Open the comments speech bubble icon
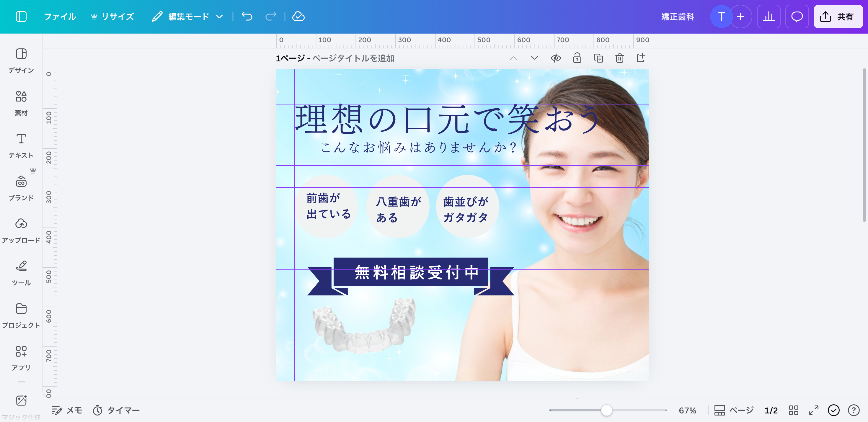Image resolution: width=868 pixels, height=422 pixels. click(797, 16)
